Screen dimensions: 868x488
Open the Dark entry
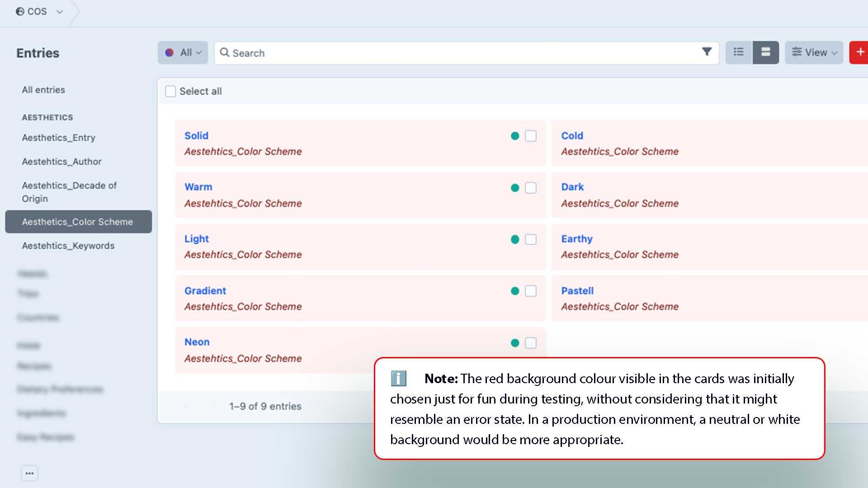572,187
